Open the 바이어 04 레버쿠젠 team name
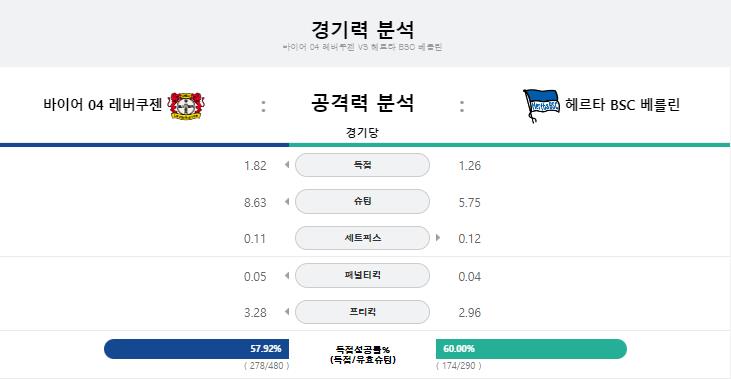Screen dimensions: 731x379 [x=103, y=104]
